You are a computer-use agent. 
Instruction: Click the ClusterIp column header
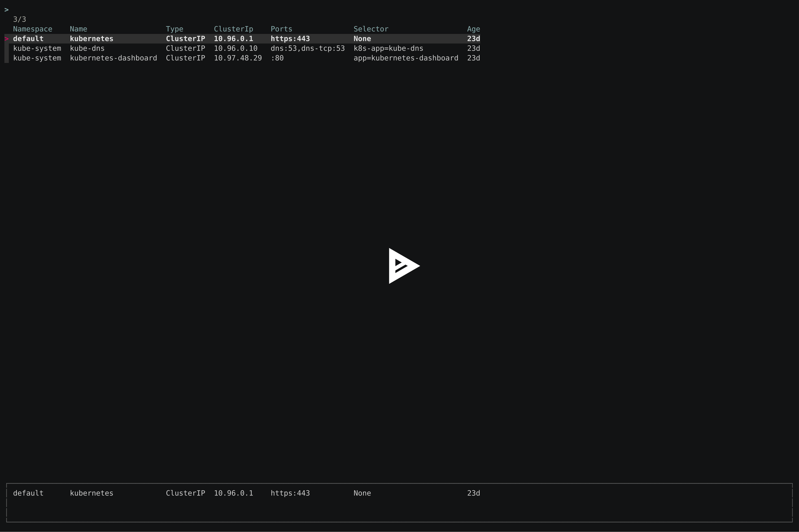point(234,29)
